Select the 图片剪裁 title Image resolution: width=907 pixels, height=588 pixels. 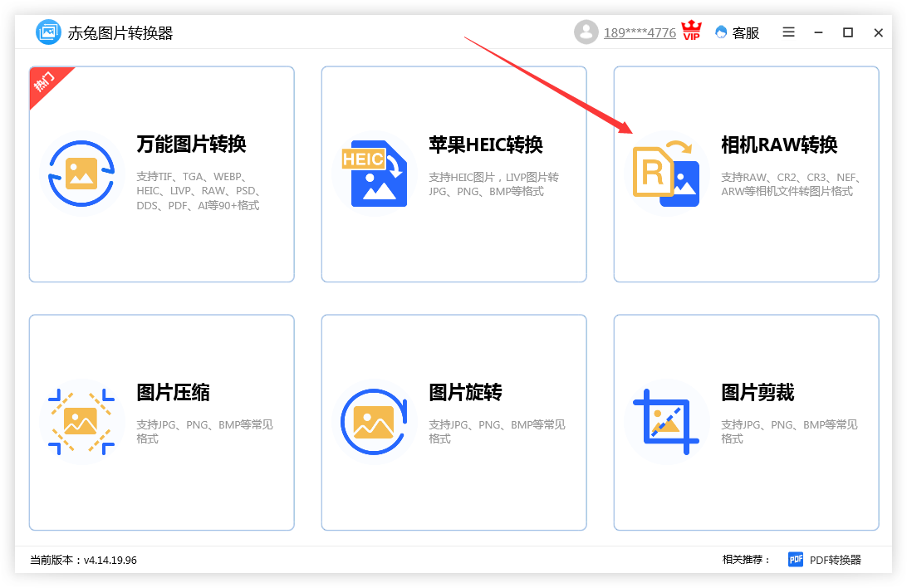coord(757,392)
